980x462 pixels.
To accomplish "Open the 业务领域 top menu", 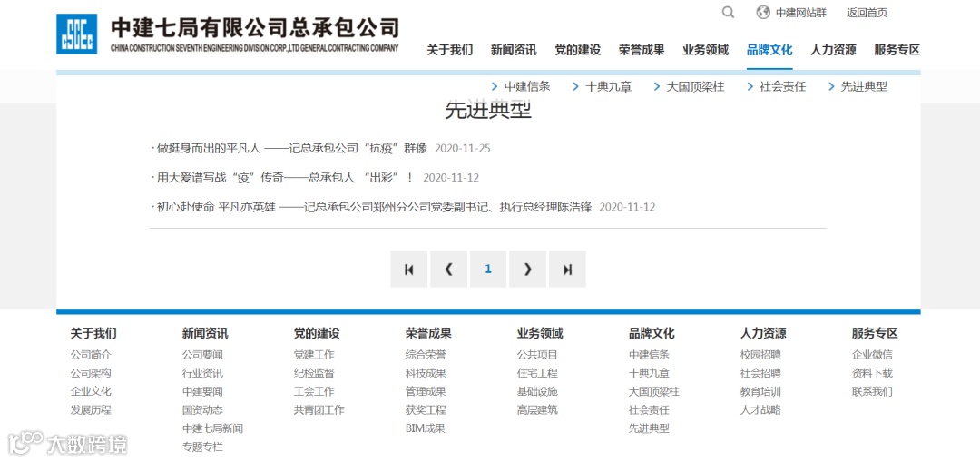I will [706, 50].
